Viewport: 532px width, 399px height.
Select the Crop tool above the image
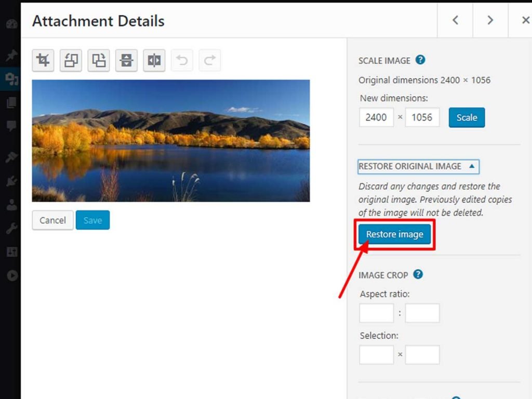pos(43,60)
